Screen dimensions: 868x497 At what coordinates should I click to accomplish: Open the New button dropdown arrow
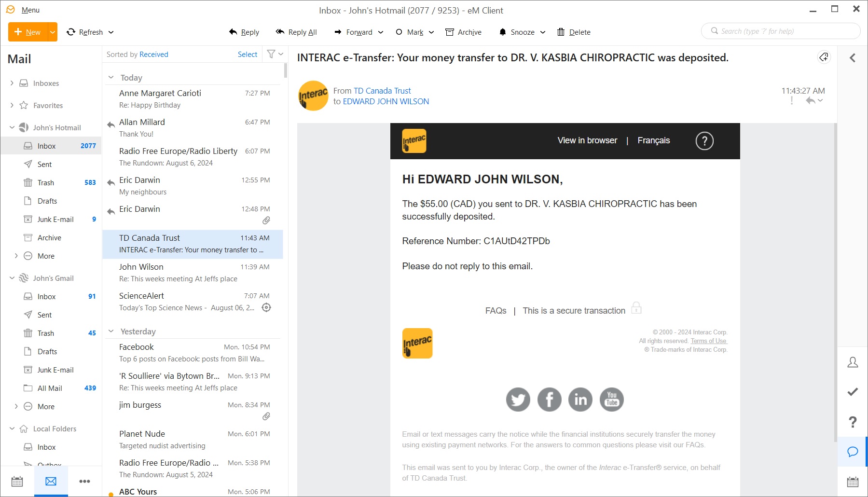pyautogui.click(x=53, y=32)
